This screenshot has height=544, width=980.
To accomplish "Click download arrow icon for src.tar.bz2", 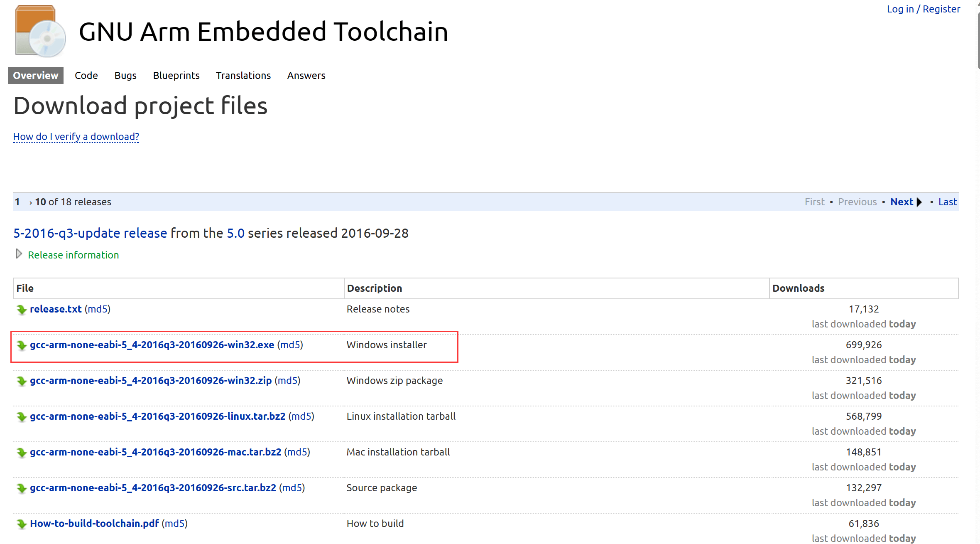I will (22, 488).
